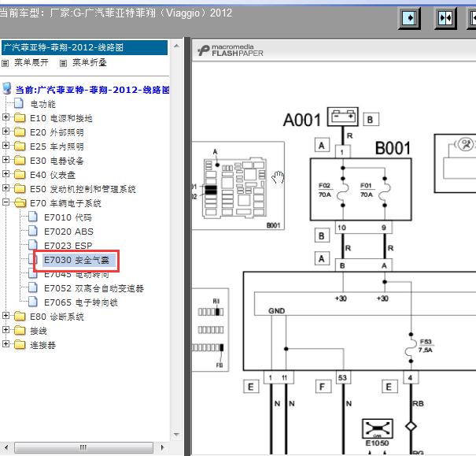Click the tree panel scroll up arrow
Screen dimensions: 476x456
tap(177, 46)
